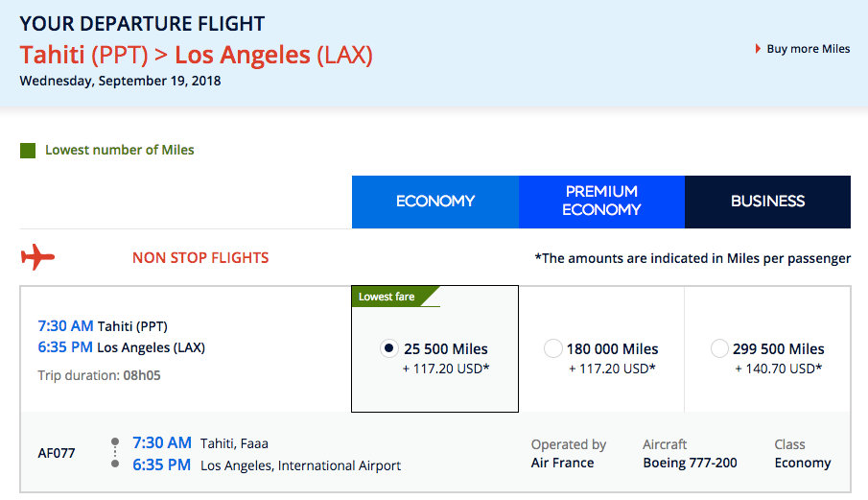This screenshot has height=500, width=868.
Task: Click the red arrow beside Buy more Miles
Action: coord(759,49)
